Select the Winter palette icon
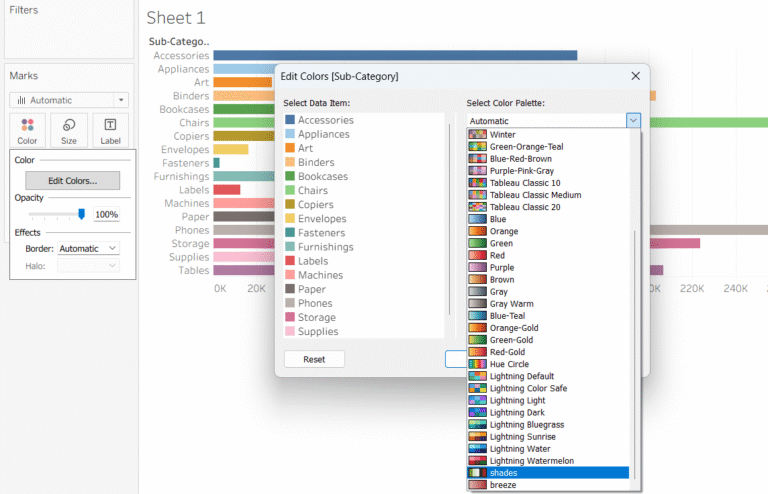The width and height of the screenshot is (768, 494). point(478,134)
